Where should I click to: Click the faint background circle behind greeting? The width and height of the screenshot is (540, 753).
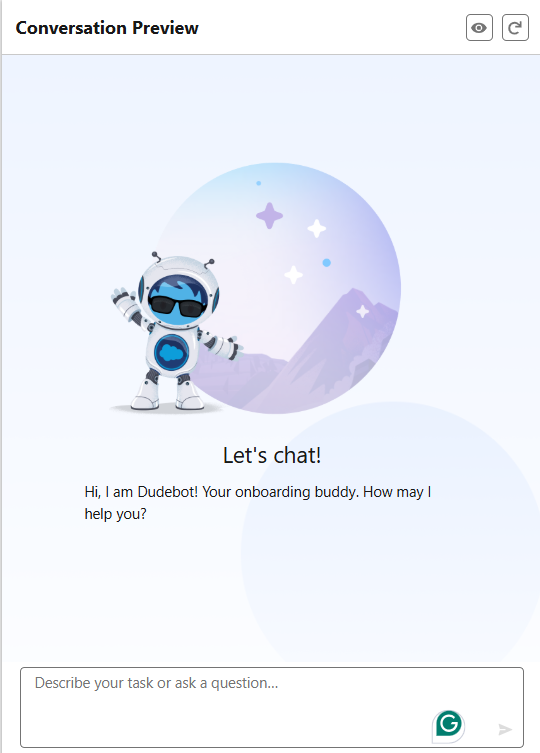coord(390,533)
